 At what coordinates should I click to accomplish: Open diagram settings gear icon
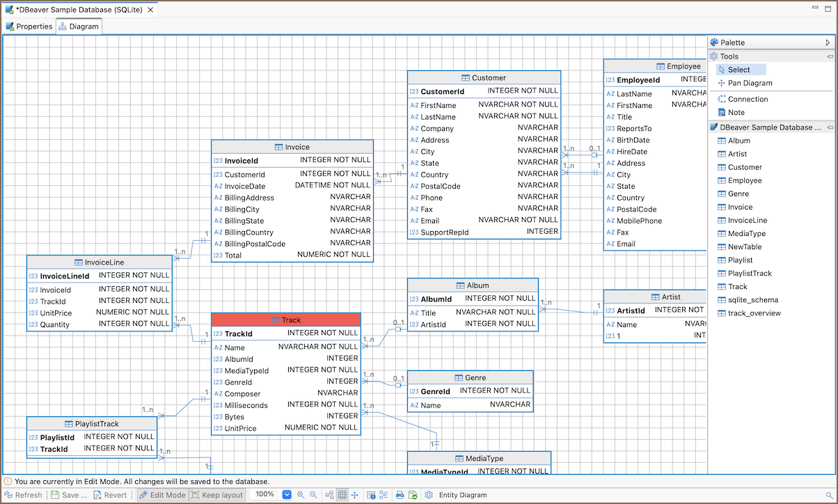click(429, 495)
